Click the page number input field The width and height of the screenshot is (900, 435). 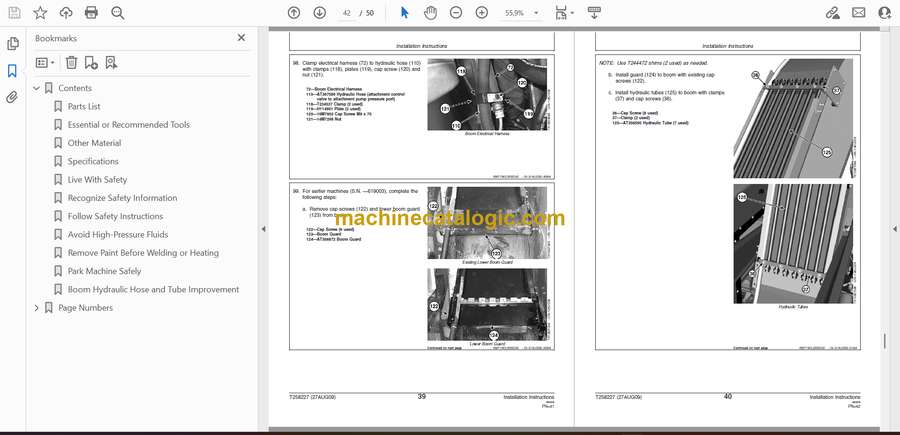pyautogui.click(x=344, y=13)
